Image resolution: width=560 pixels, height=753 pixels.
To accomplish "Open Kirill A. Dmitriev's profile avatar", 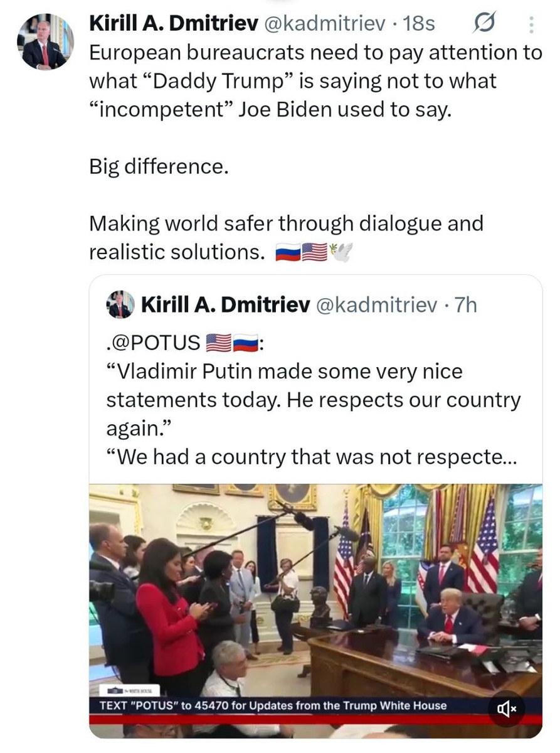I will [x=45, y=41].
